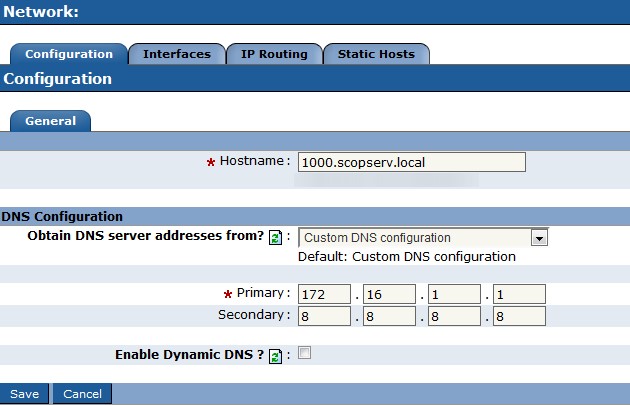
Task: Focus the Hostname text field
Action: click(x=411, y=162)
